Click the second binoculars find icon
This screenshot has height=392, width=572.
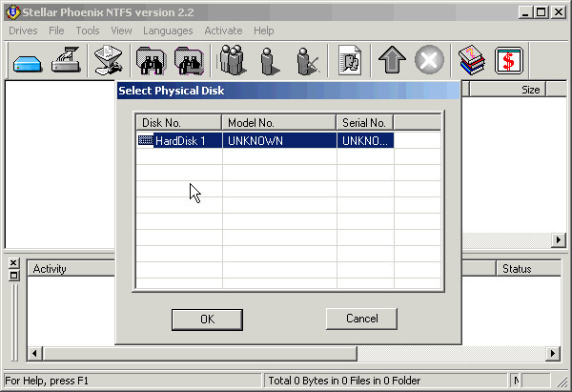[x=189, y=61]
